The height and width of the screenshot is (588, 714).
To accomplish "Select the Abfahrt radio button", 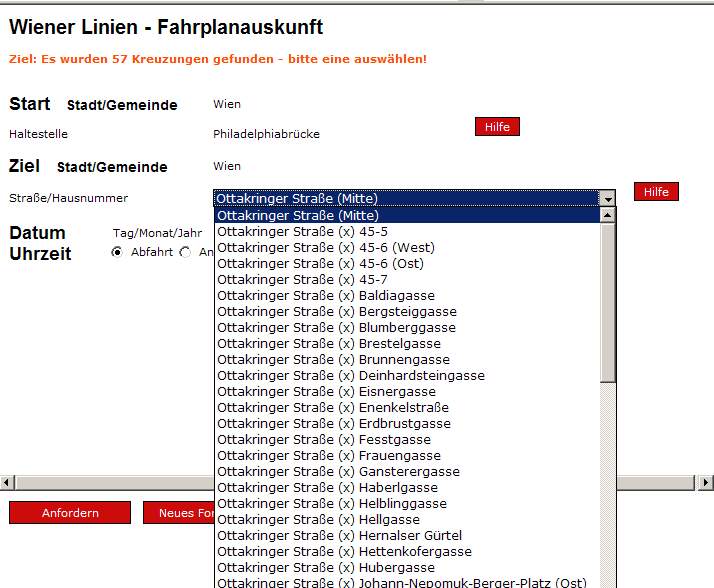I will point(117,252).
